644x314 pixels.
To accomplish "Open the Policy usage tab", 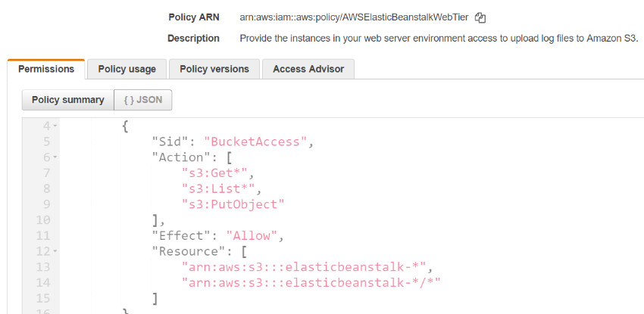I will [x=127, y=69].
